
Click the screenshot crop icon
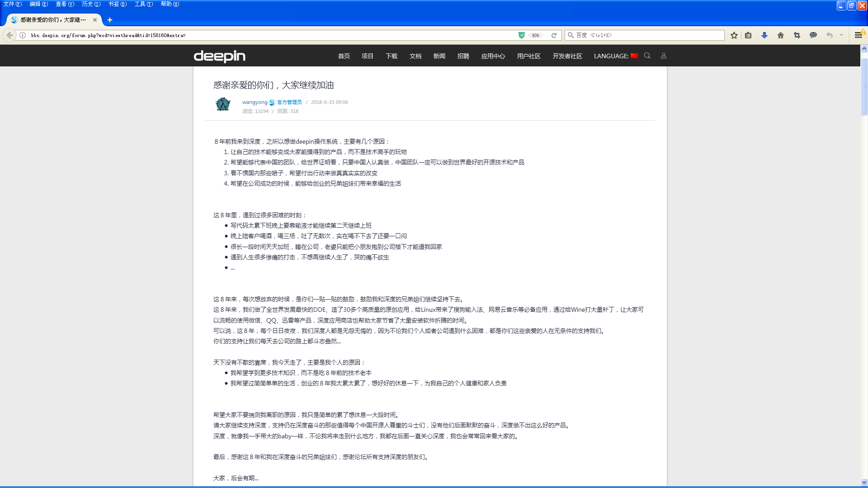[x=797, y=35]
